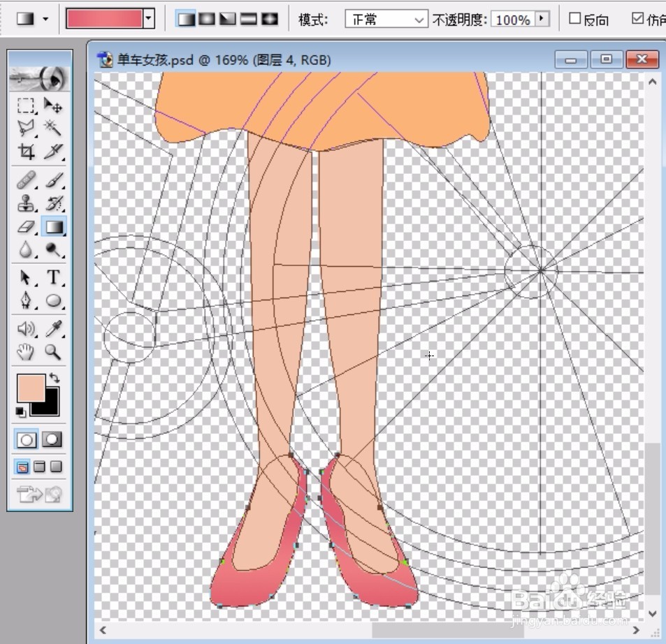Select the Type tool
The image size is (666, 644).
[x=53, y=277]
